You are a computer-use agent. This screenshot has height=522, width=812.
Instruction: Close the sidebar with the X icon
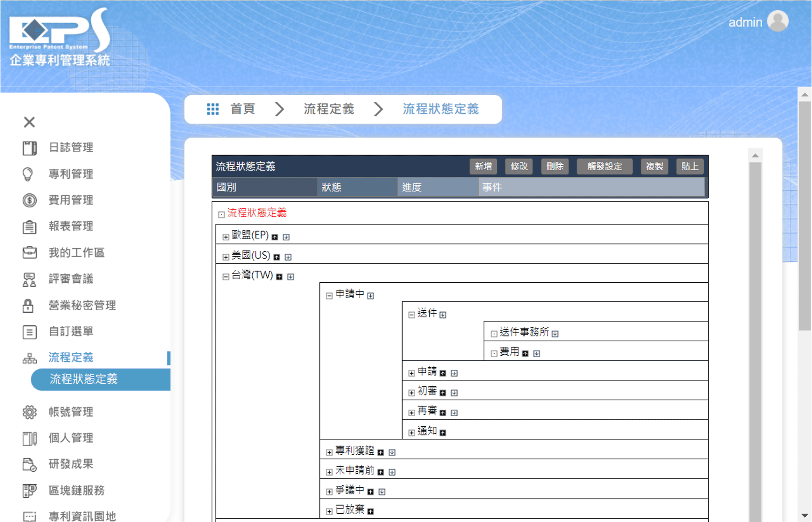click(29, 122)
